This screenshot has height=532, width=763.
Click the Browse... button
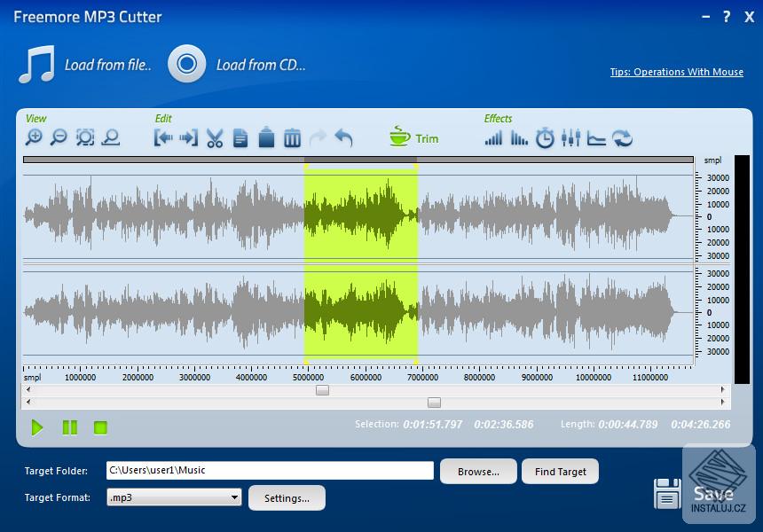tap(478, 471)
